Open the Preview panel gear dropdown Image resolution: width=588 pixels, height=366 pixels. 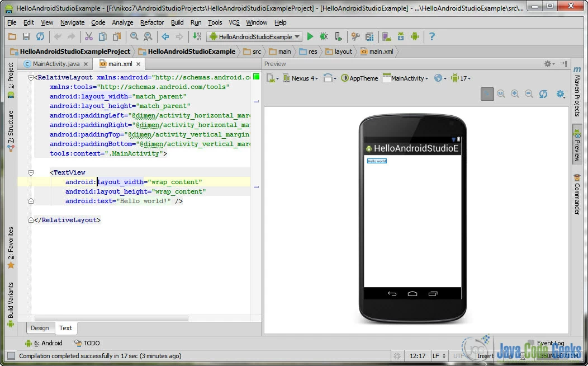click(549, 64)
